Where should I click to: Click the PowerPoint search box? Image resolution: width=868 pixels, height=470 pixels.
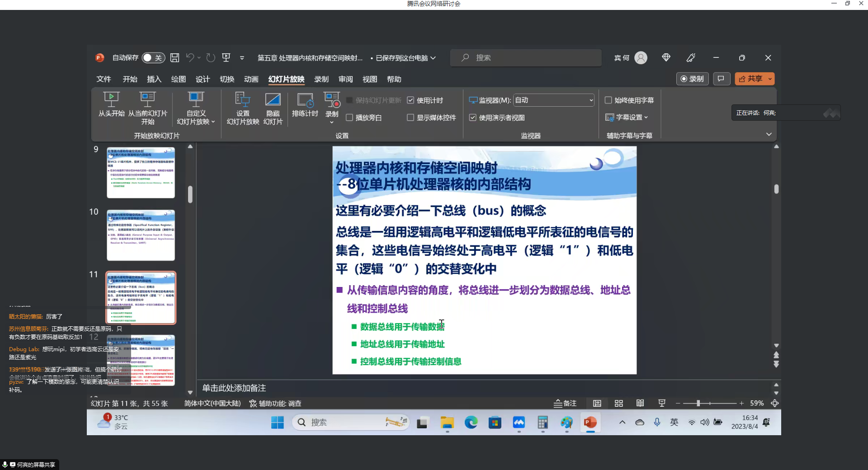(526, 58)
